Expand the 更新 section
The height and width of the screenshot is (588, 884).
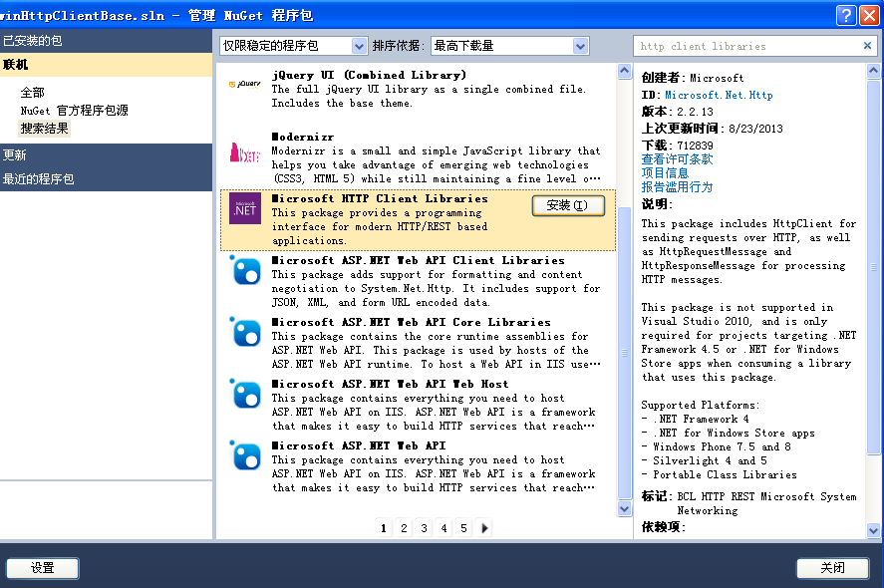106,155
